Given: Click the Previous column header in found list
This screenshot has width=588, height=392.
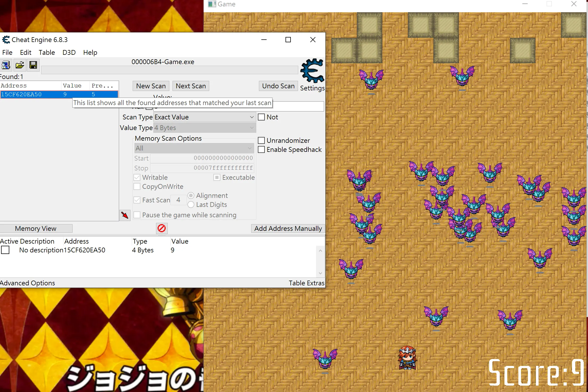Looking at the screenshot, I should [x=104, y=86].
